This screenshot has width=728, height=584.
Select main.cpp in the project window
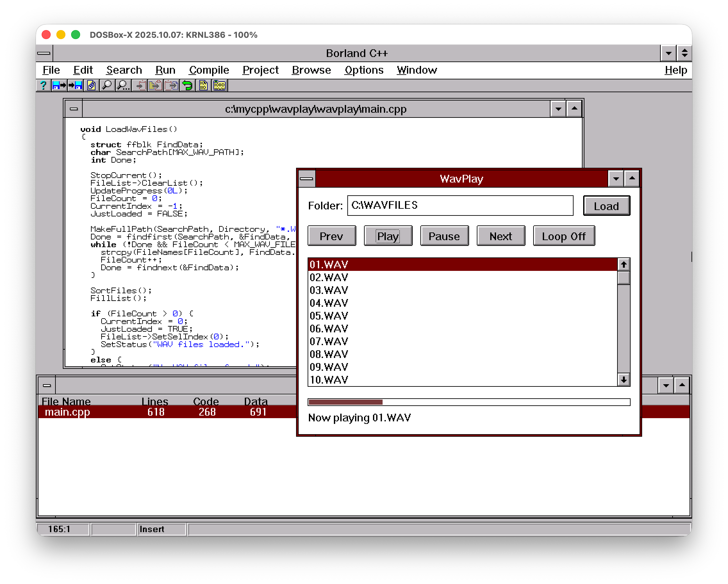(68, 412)
